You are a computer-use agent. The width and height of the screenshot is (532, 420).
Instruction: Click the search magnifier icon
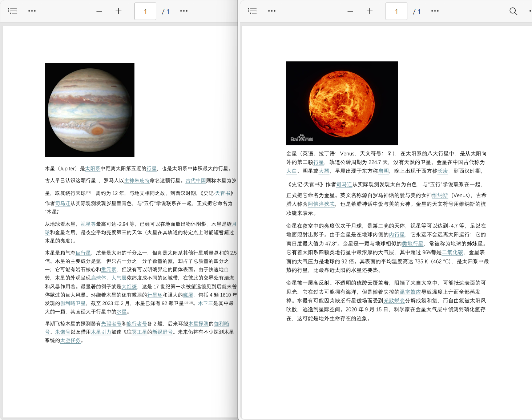click(x=513, y=11)
